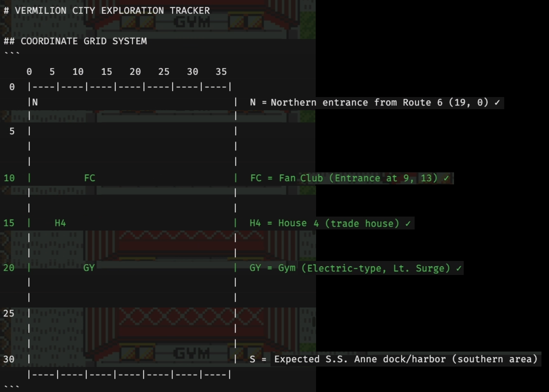This screenshot has height=392, width=549.
Task: Click the "H4 =" legend key
Action: (x=261, y=223)
